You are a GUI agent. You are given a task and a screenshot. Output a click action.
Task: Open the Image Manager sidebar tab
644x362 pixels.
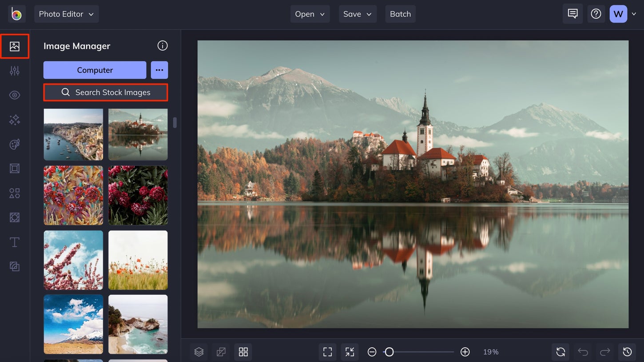pos(15,46)
